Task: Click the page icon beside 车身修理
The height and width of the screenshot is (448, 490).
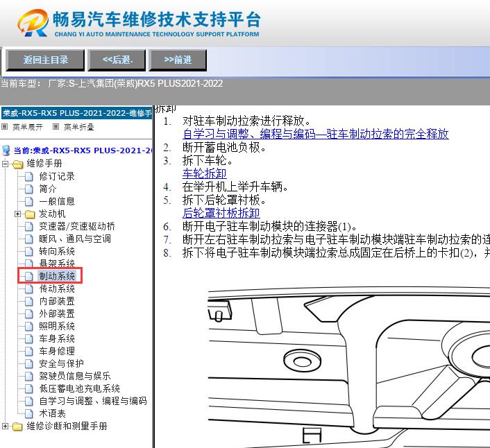Action: coord(29,352)
